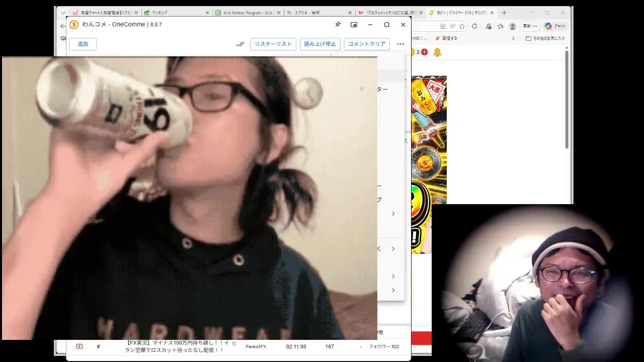Click the 02:11:00 elapsed time
This screenshot has height=362, width=644.
(x=296, y=346)
